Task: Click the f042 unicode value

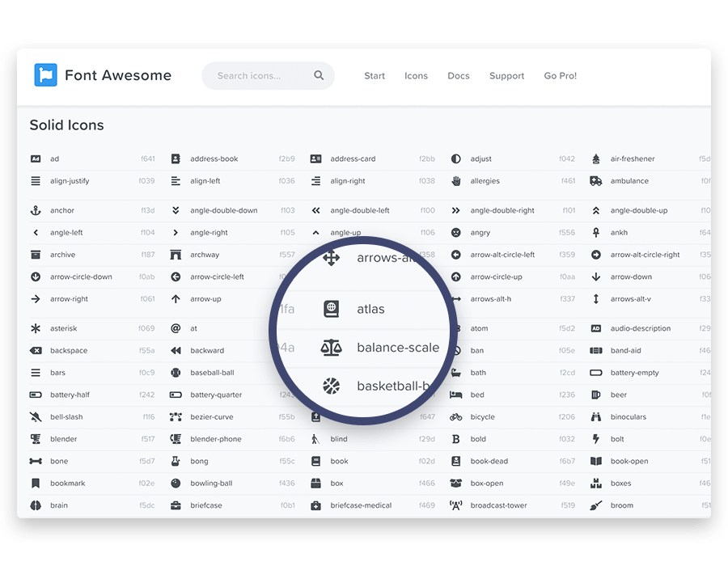Action: 567,158
